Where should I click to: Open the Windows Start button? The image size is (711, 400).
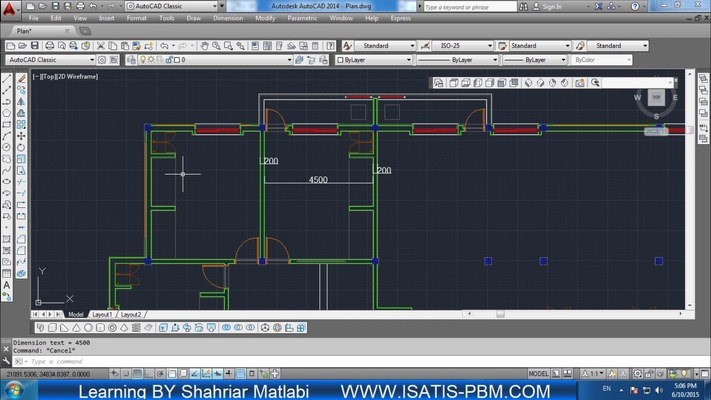pos(14,390)
